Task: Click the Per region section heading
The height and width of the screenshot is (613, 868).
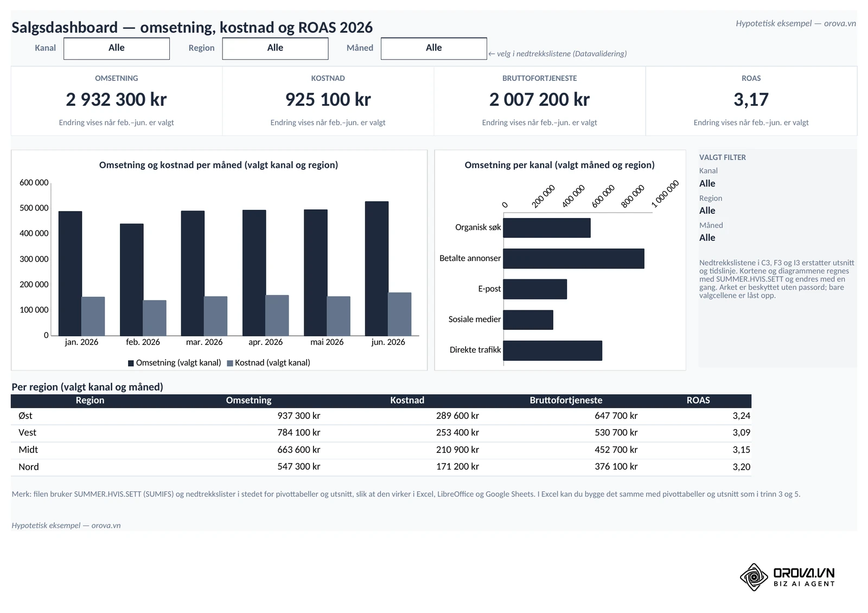Action: coord(87,387)
